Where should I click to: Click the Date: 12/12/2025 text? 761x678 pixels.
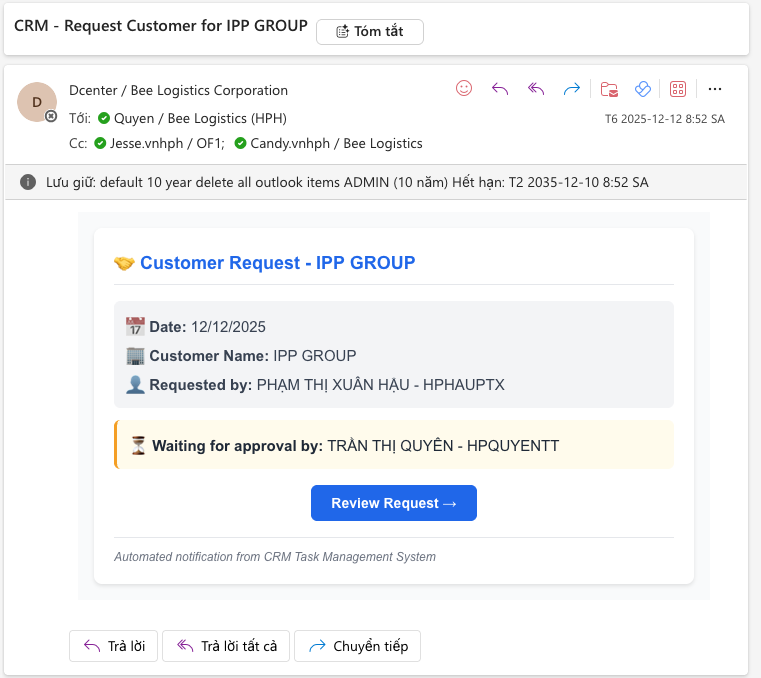coord(207,327)
